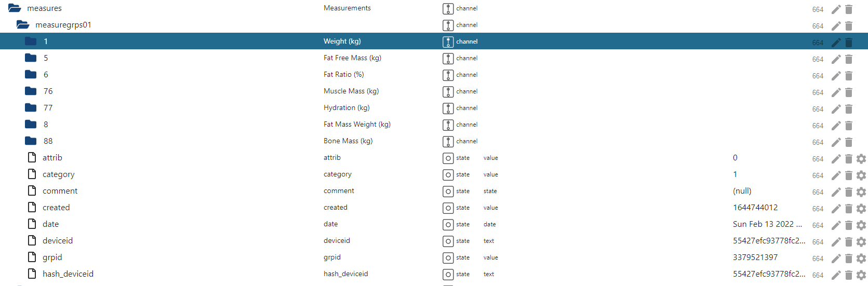Collapse the measures folder
Image resolution: width=868 pixels, height=286 pixels.
click(x=15, y=8)
